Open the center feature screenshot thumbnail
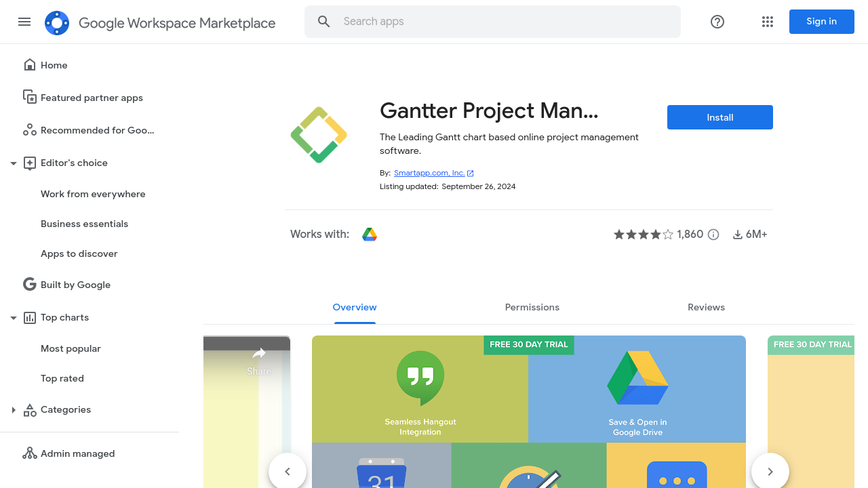The image size is (868, 488). 529,412
